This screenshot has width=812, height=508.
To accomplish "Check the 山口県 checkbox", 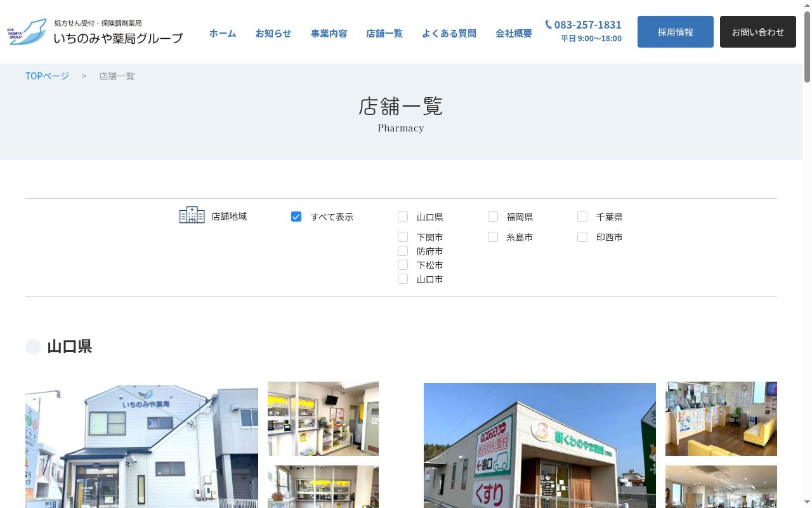I will point(403,217).
